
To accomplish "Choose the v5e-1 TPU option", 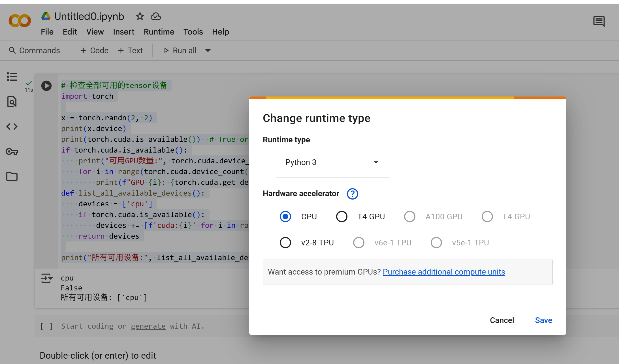I will click(x=436, y=243).
